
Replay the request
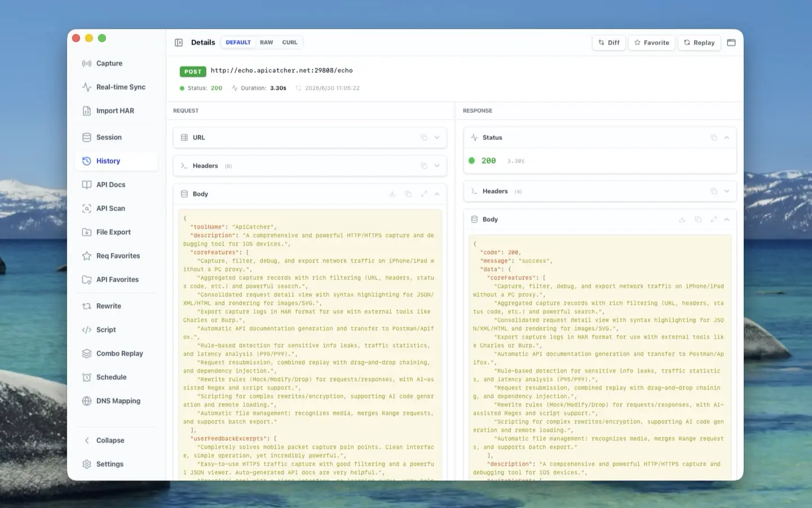pos(699,42)
